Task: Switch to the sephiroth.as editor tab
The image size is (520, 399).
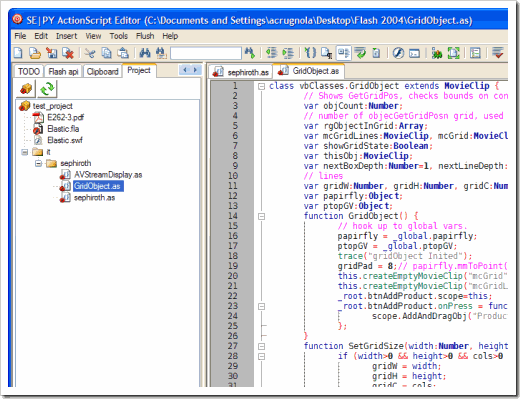Action: tap(241, 72)
